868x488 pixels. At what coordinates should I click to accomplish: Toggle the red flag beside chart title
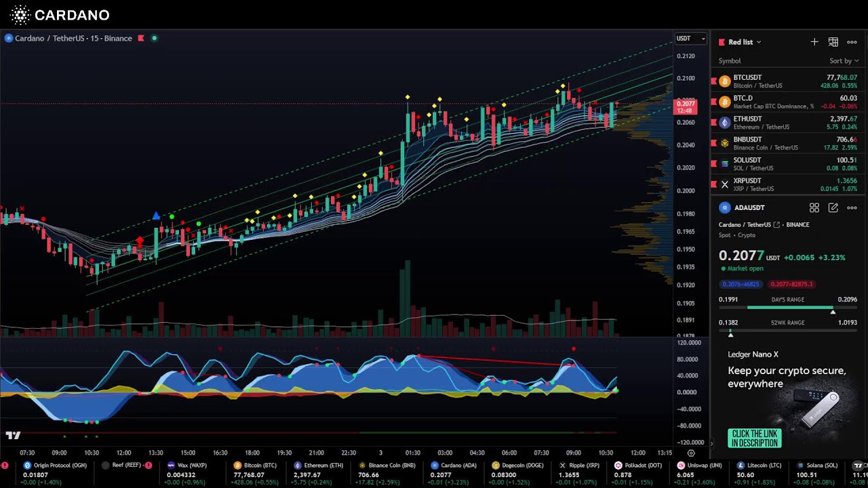point(141,39)
